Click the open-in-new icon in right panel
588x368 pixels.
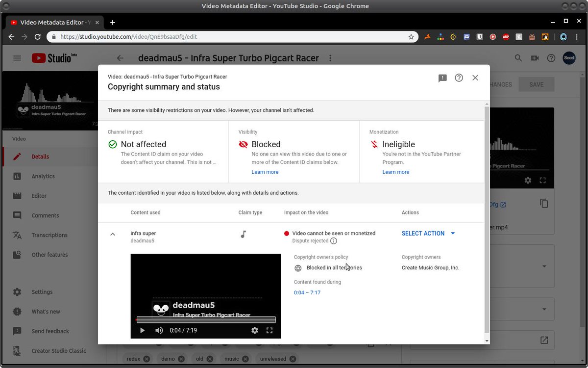pyautogui.click(x=544, y=340)
